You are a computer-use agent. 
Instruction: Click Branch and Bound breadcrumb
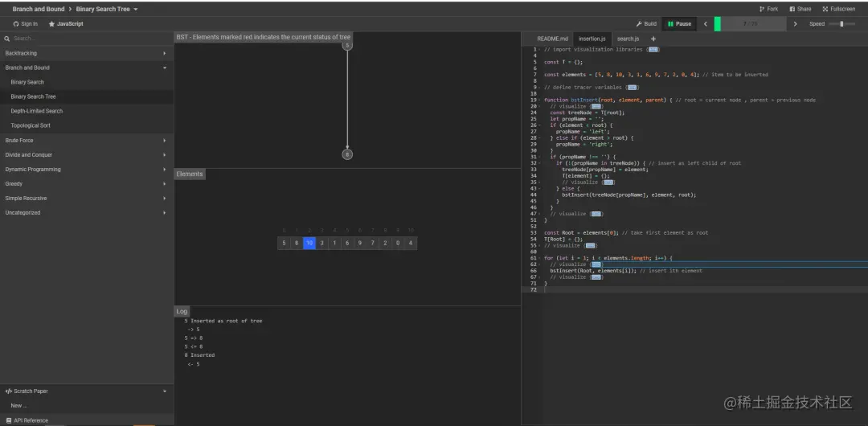(39, 9)
